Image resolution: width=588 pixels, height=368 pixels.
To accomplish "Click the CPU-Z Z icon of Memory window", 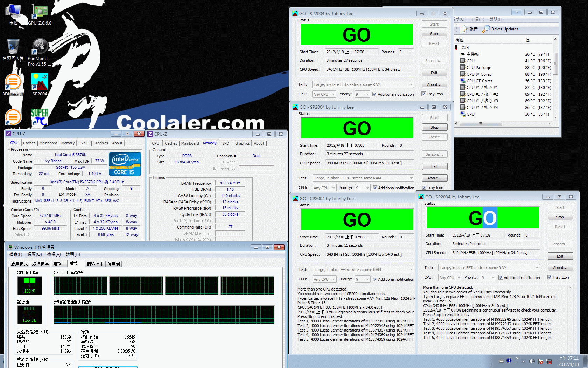I will [150, 134].
